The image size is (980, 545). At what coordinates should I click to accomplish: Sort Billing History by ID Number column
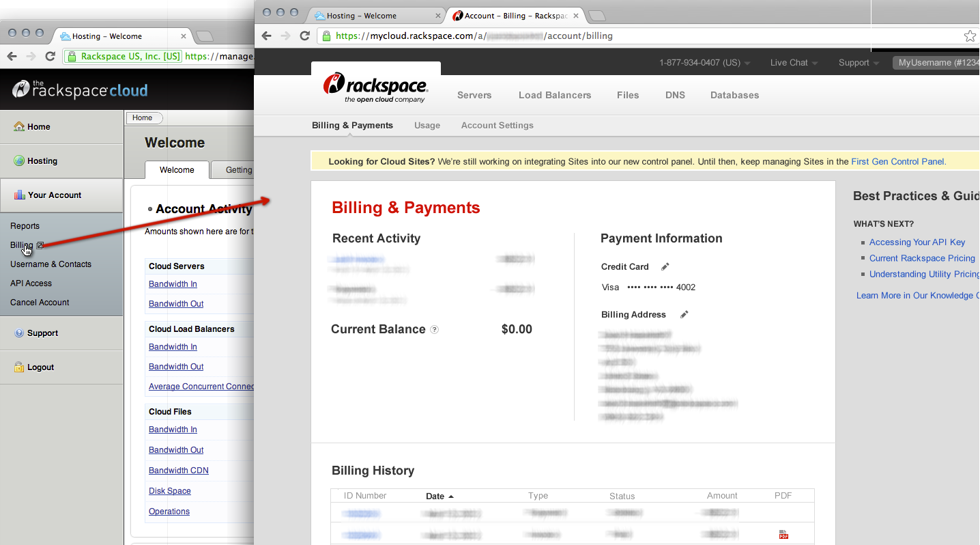[x=365, y=496]
